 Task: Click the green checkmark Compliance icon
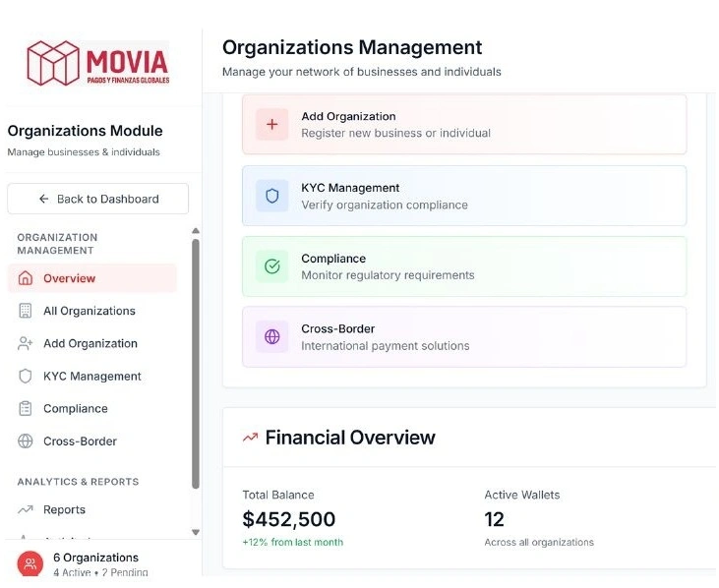272,266
